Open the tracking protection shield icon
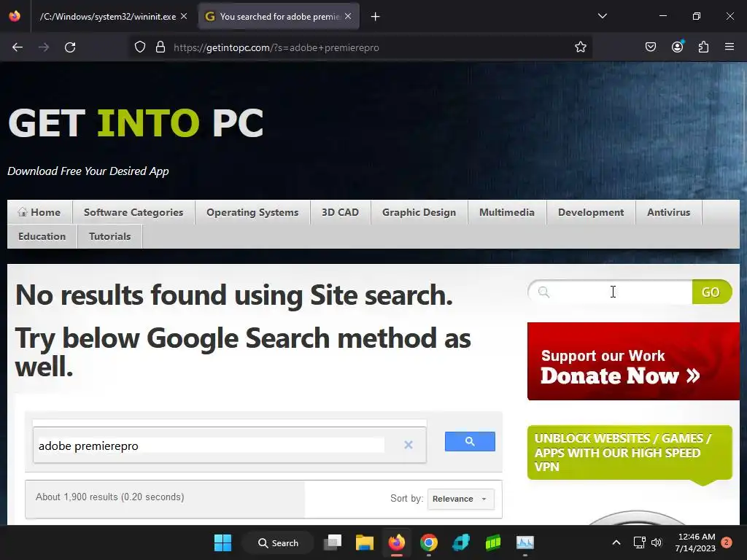 (x=139, y=47)
